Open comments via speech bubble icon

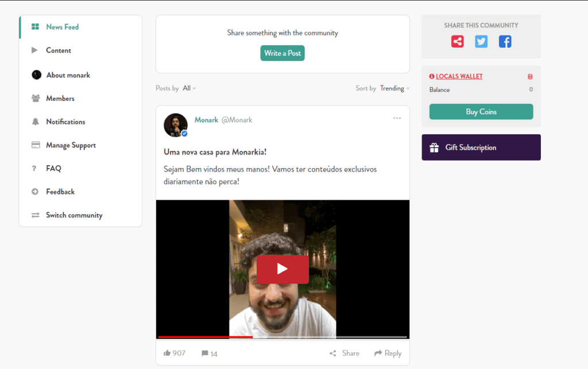click(x=205, y=354)
